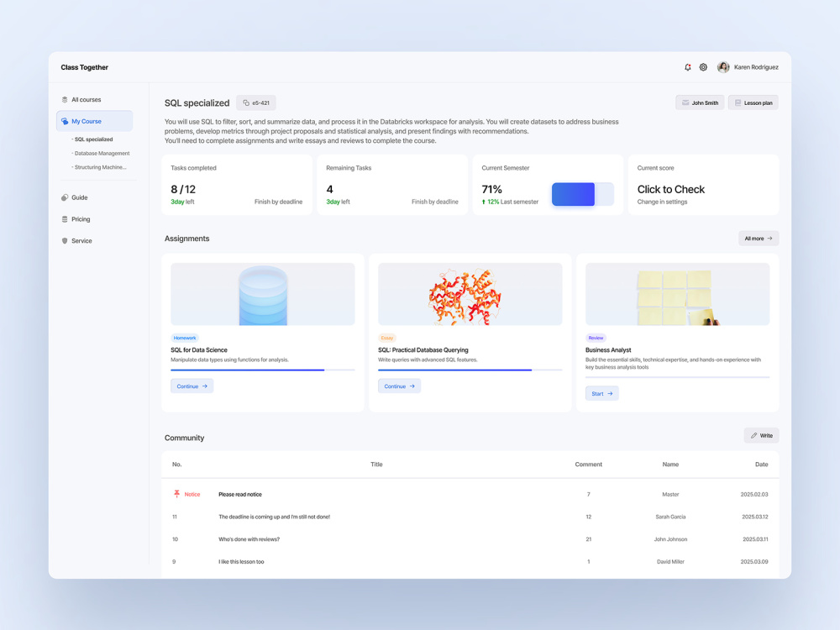840x630 pixels.
Task: Click arrow on Business Analyst Start button
Action: coord(610,394)
